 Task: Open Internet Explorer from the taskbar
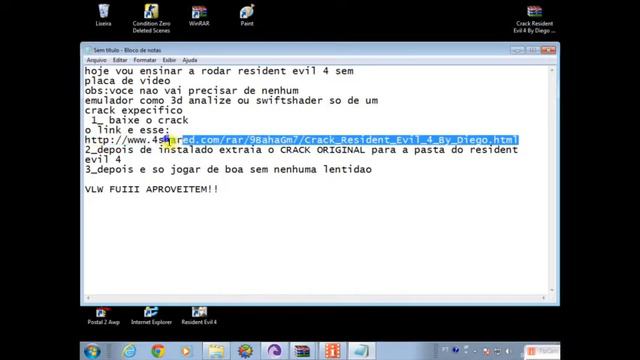[129, 351]
